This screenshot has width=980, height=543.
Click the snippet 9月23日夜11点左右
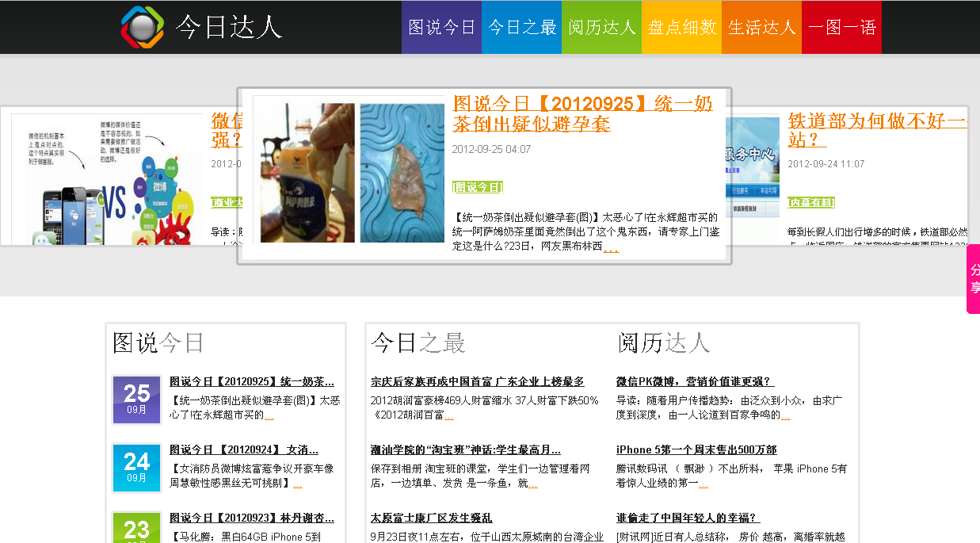pos(487,537)
